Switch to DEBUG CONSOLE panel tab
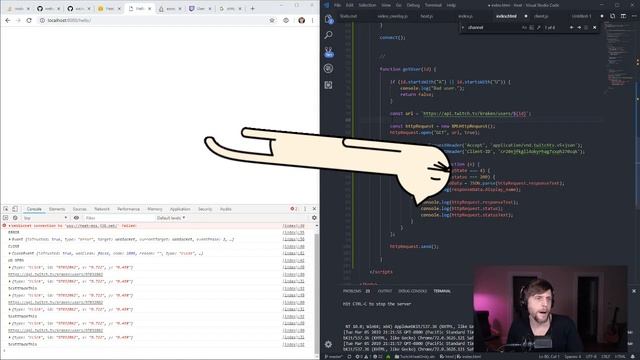The image size is (640, 360). 412,291
